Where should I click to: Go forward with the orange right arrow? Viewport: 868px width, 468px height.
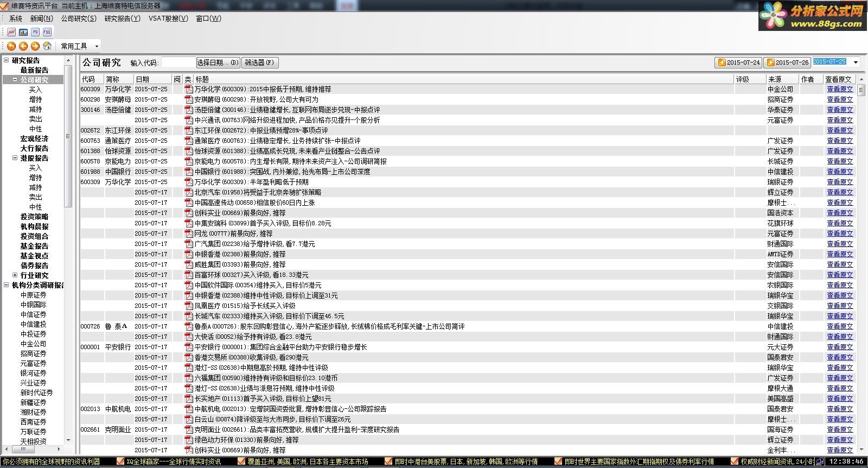[35, 46]
